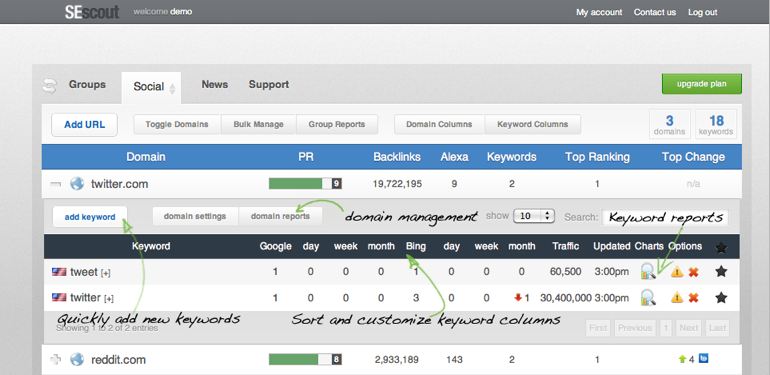Screen dimensions: 770x375
Task: Click the PR bar for twitter.com
Action: tap(305, 184)
